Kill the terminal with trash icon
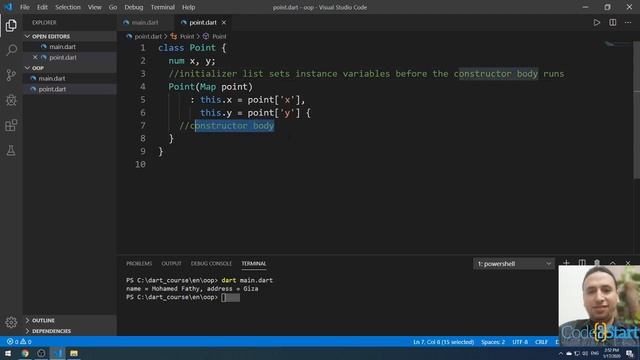 597,263
